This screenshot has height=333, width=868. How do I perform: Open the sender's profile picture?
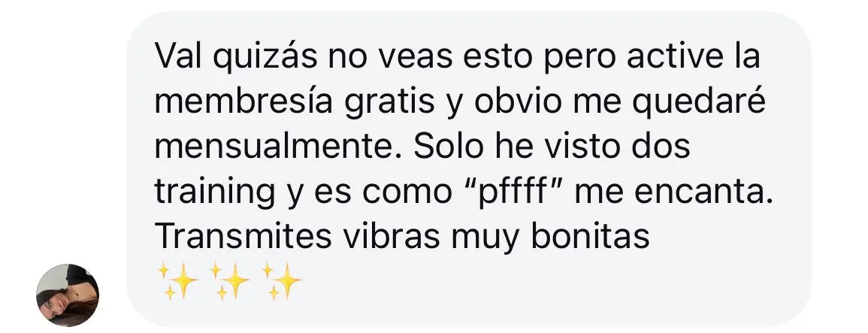tap(68, 295)
